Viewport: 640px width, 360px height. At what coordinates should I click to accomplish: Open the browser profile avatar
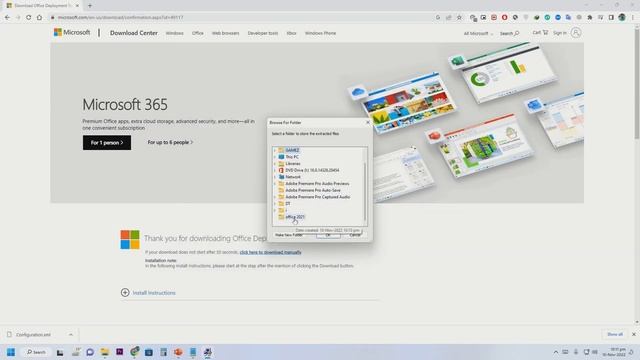pyautogui.click(x=622, y=17)
